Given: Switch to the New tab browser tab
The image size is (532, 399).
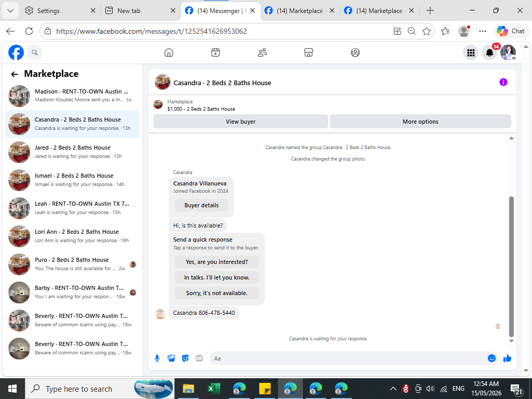Looking at the screenshot, I should tap(140, 11).
